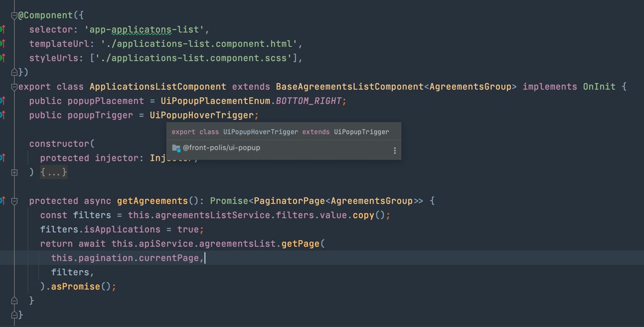
Task: Click UiPopupHoverTrigger name in popup
Action: [261, 132]
